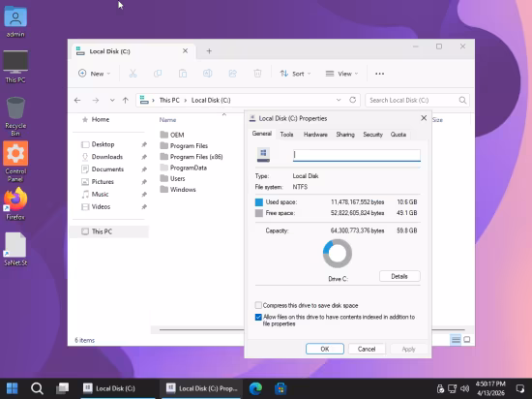The height and width of the screenshot is (399, 532).
Task: Click the drive label text field
Action: pyautogui.click(x=357, y=155)
